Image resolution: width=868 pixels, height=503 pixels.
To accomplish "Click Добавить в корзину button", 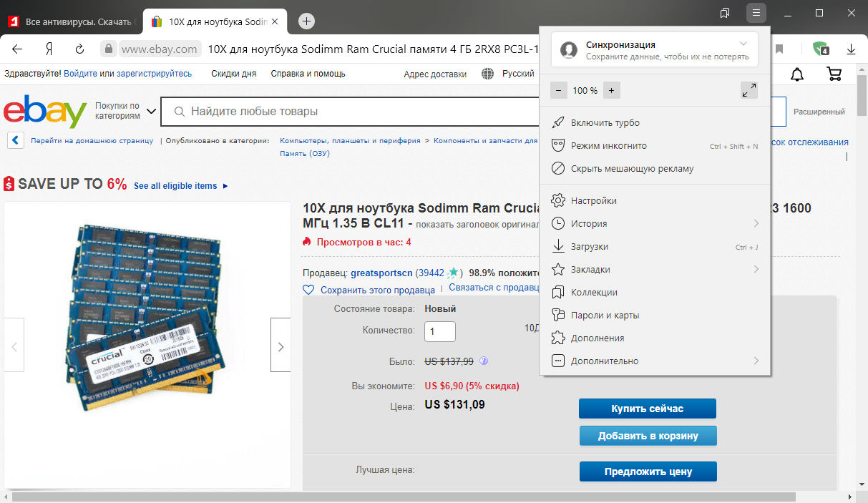I will tap(648, 436).
